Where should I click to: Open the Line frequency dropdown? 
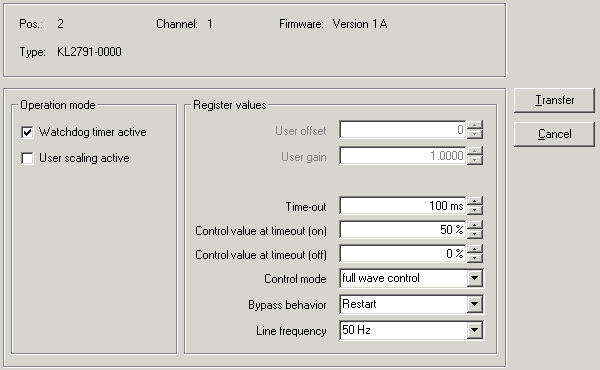pyautogui.click(x=474, y=330)
